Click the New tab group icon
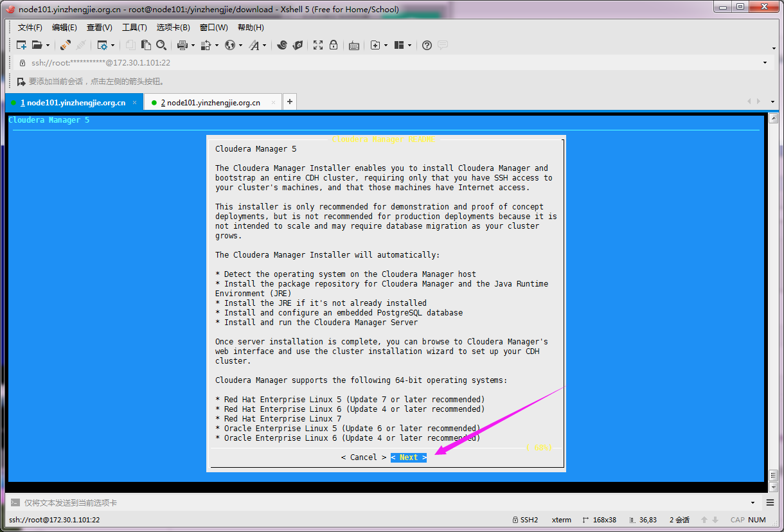Image resolution: width=784 pixels, height=532 pixels. click(375, 45)
